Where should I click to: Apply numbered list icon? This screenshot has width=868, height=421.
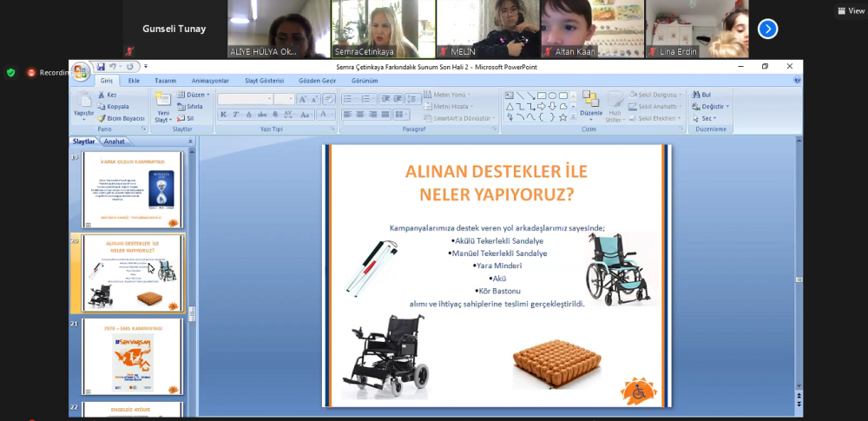pyautogui.click(x=367, y=99)
